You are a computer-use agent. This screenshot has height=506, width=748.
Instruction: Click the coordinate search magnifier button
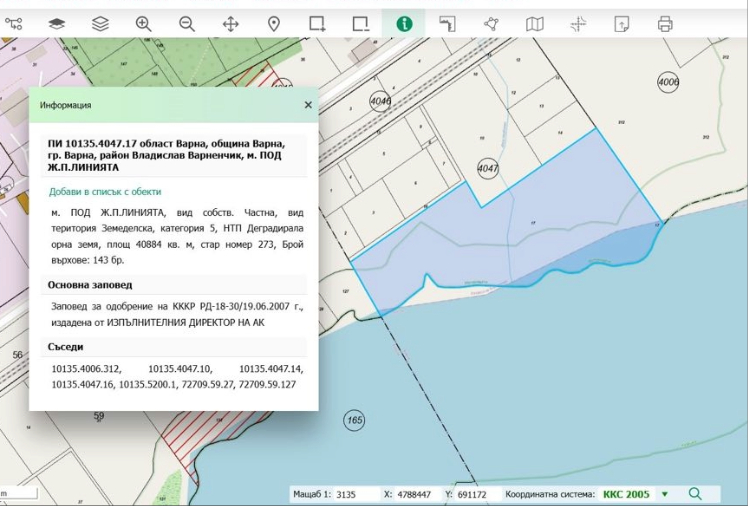pos(695,494)
